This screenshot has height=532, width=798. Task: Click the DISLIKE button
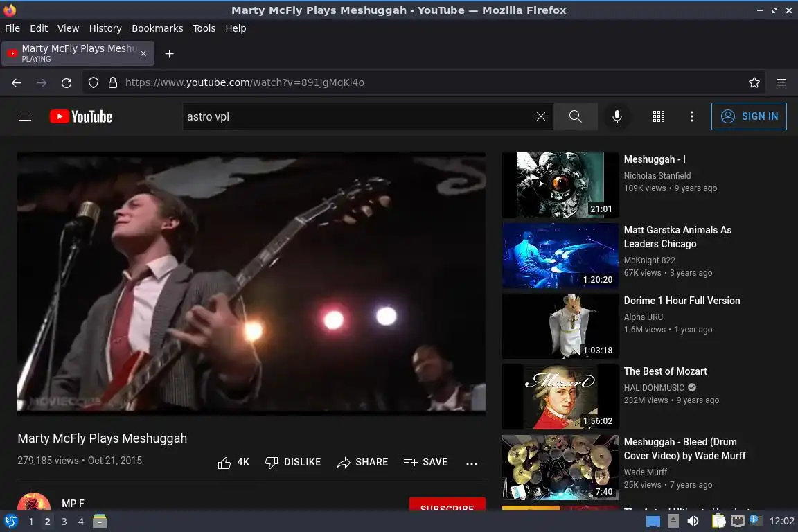(x=293, y=462)
